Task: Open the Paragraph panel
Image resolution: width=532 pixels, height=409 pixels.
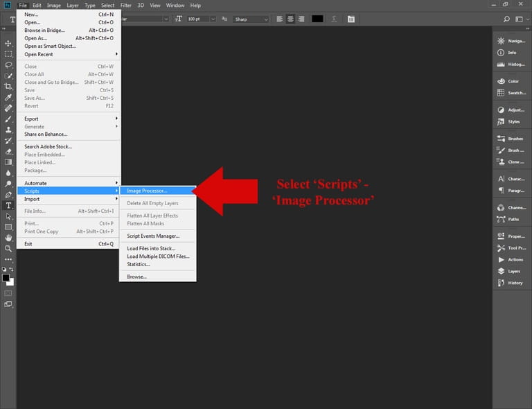Action: [x=512, y=191]
